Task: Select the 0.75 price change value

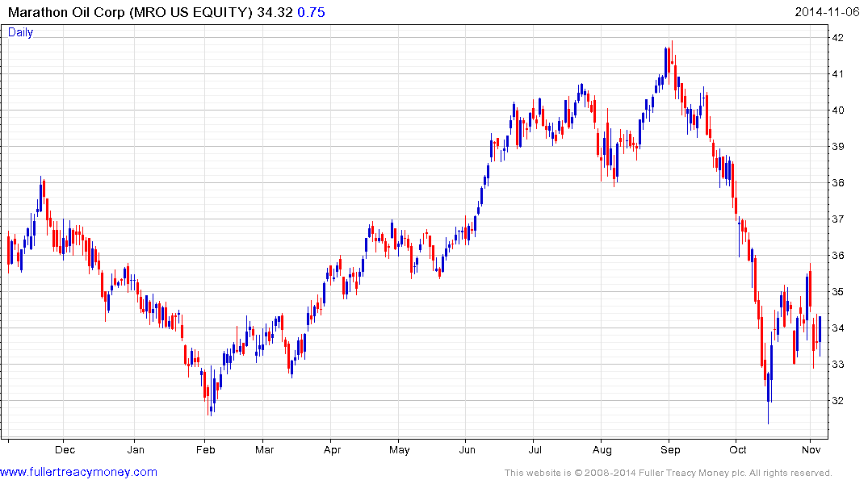Action: coord(311,12)
